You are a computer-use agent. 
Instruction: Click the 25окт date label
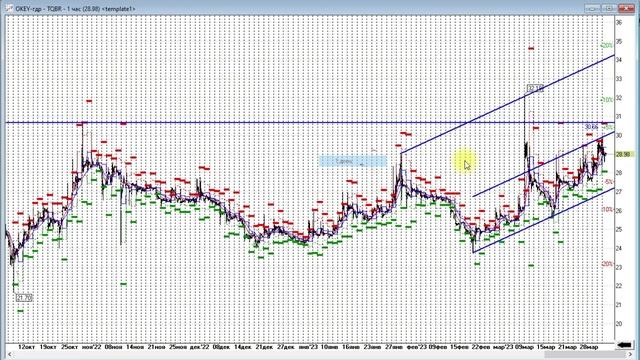tap(69, 347)
